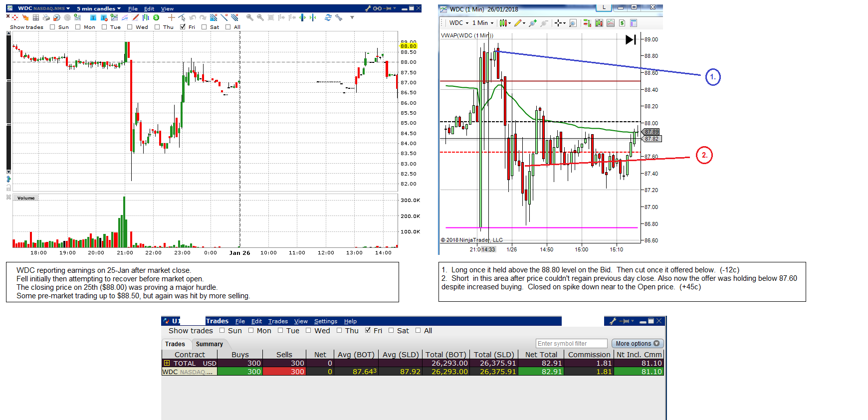Enable All checkbox in 5 min chart Show trades
Screen dimensions: 868x420
228,27
